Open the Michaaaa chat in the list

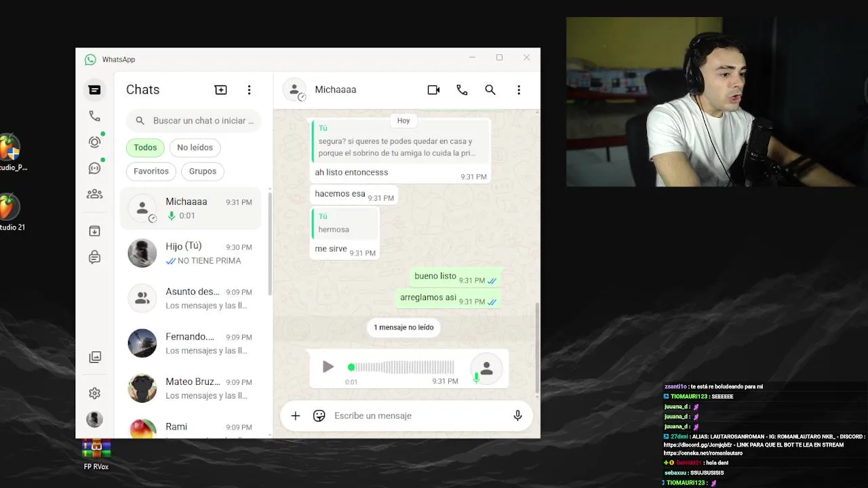click(191, 208)
